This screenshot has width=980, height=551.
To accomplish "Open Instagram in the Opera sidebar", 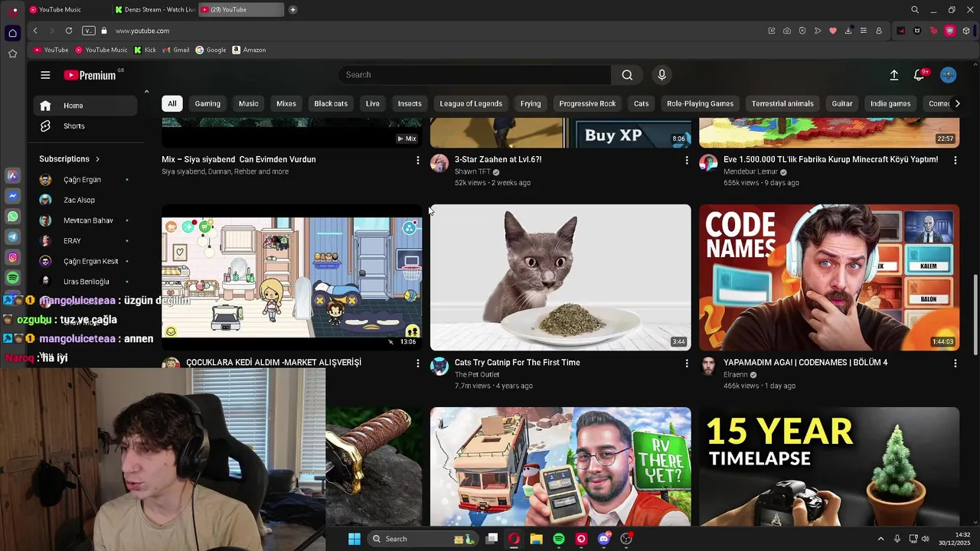I will click(x=12, y=258).
